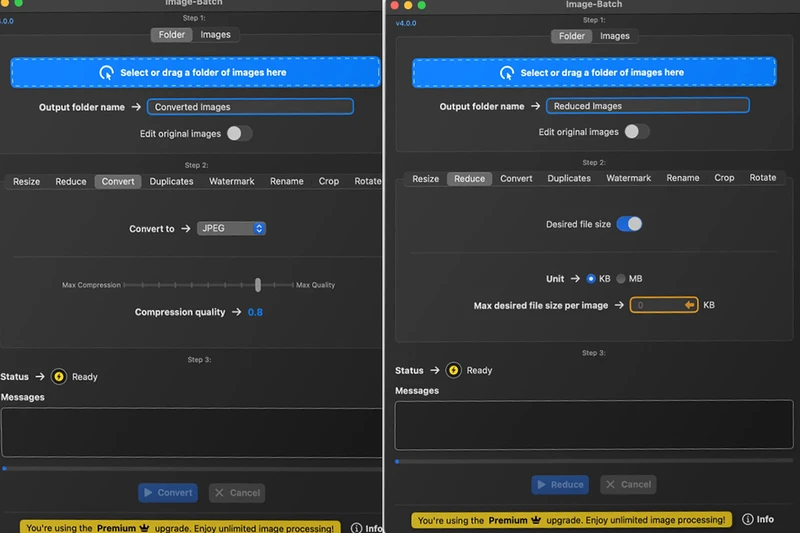Open Rotate tab in left window
Screen dimensions: 800x533
367,182
